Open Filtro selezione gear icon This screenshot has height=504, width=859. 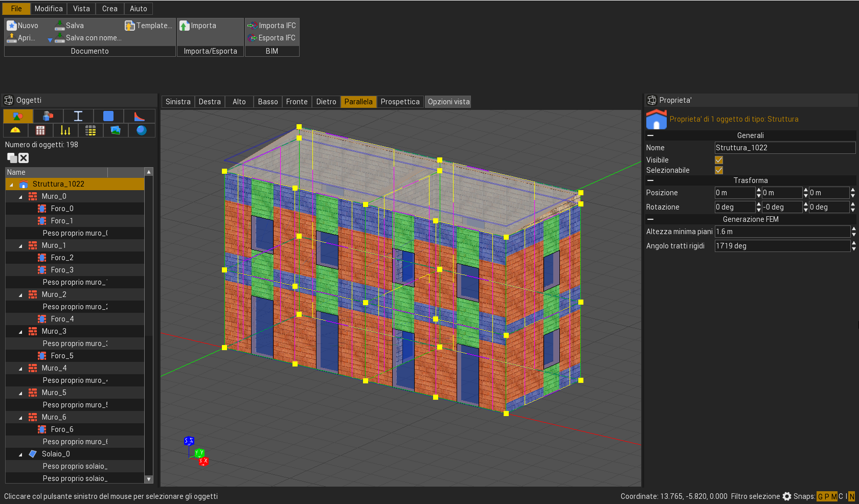pos(787,496)
